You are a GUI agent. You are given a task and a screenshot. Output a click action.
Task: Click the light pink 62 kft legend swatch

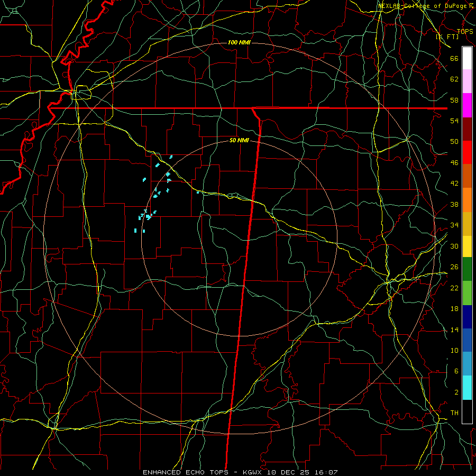click(467, 81)
